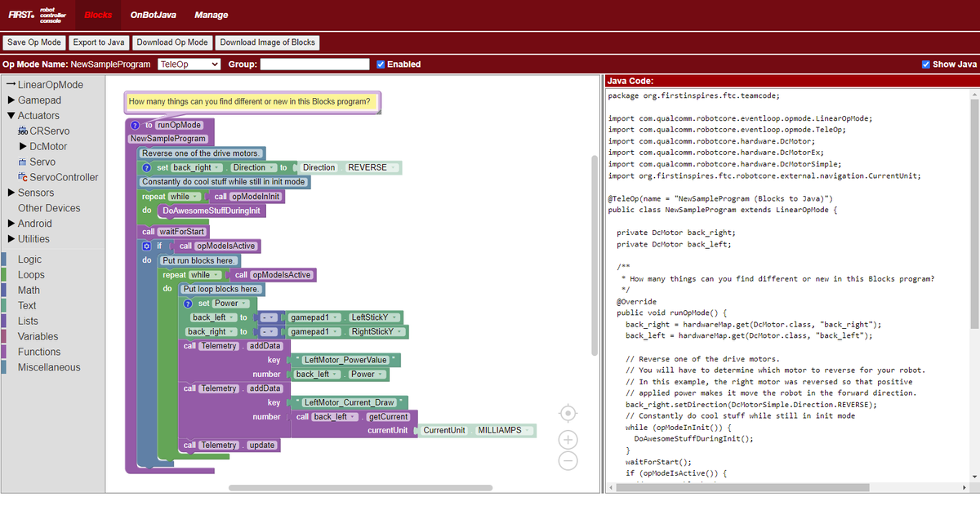Select the Telemetry update block
This screenshot has height=528, width=980.
coord(229,446)
